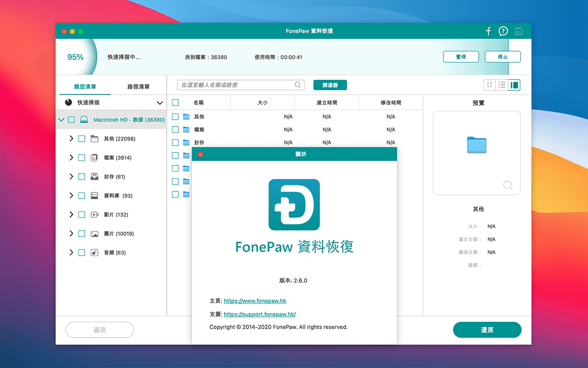Expand the 其他 (22098) category
Screen dimensions: 588x368
71,139
